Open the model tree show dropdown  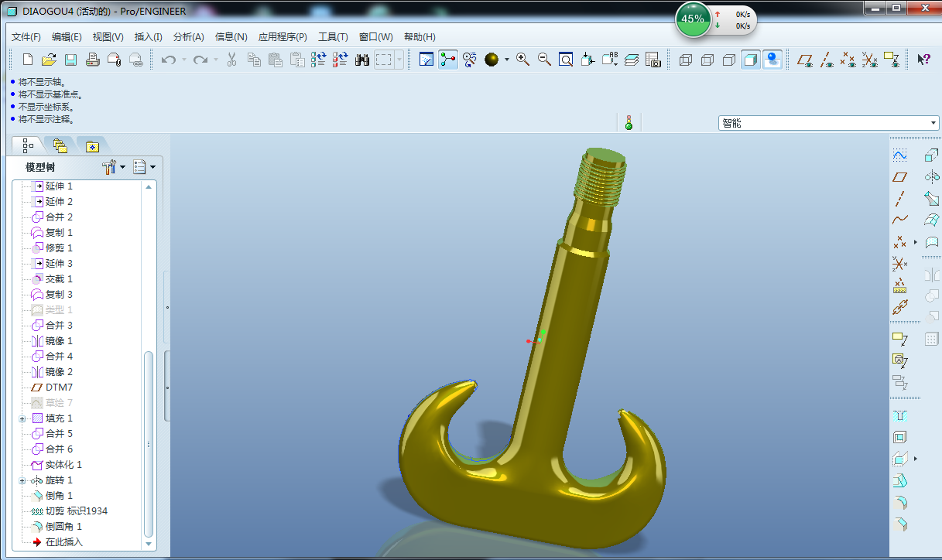[x=144, y=166]
